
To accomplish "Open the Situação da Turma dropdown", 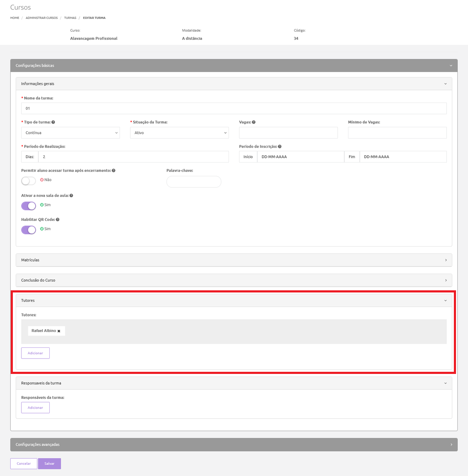I will click(179, 133).
